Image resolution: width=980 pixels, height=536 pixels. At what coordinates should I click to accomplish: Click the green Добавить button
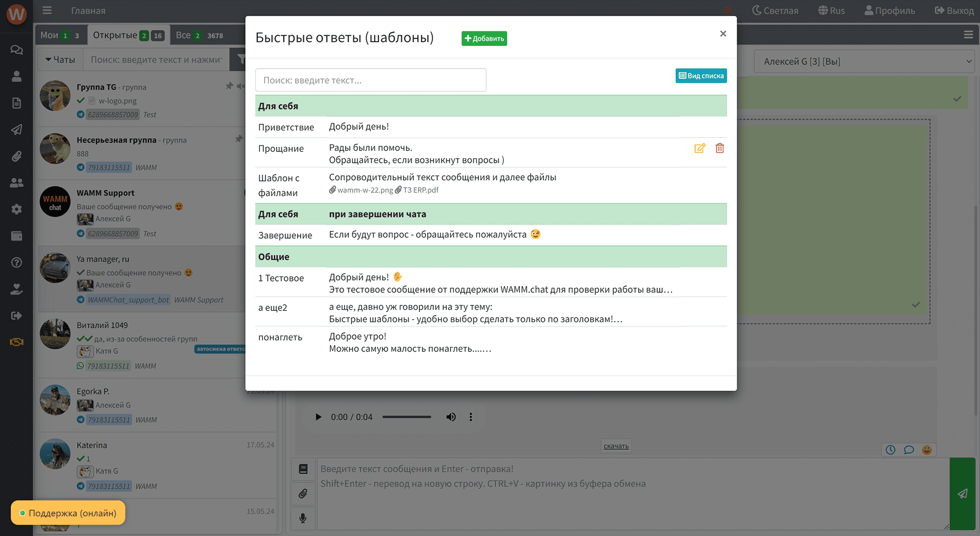pyautogui.click(x=484, y=39)
